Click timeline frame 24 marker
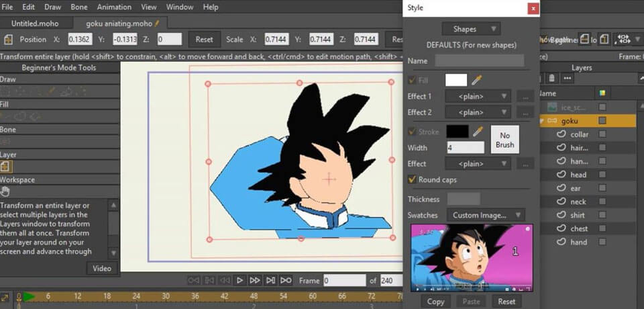The image size is (644, 309). coord(136,296)
